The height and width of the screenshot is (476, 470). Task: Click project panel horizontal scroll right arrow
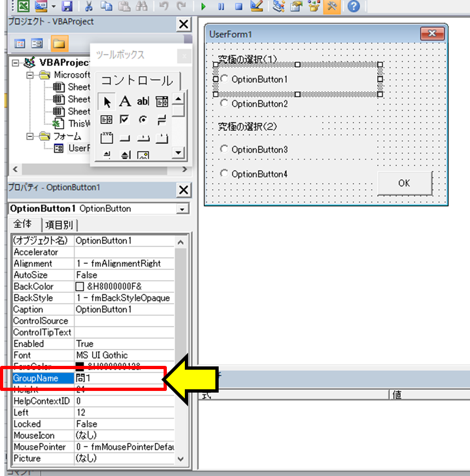pos(184,169)
